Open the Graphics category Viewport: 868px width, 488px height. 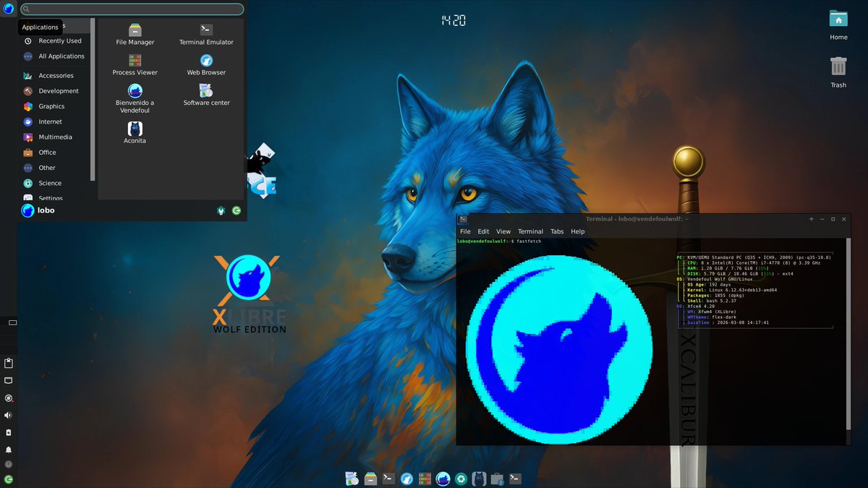click(55, 106)
